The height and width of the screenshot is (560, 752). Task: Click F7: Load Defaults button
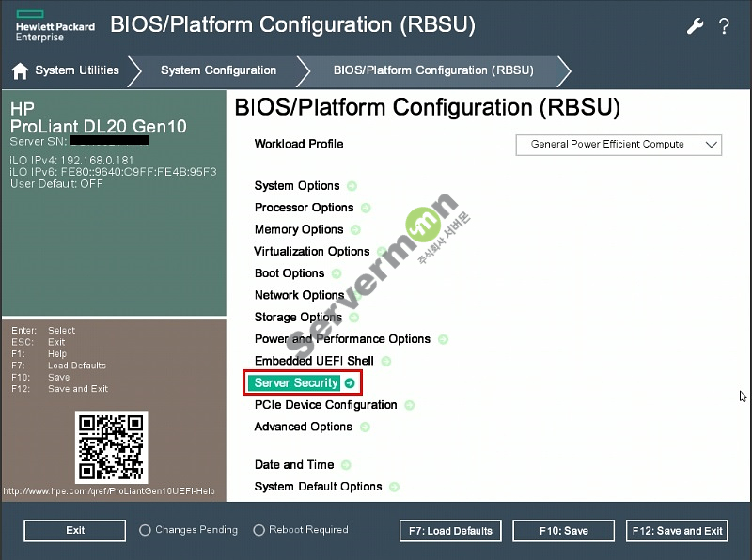point(450,531)
